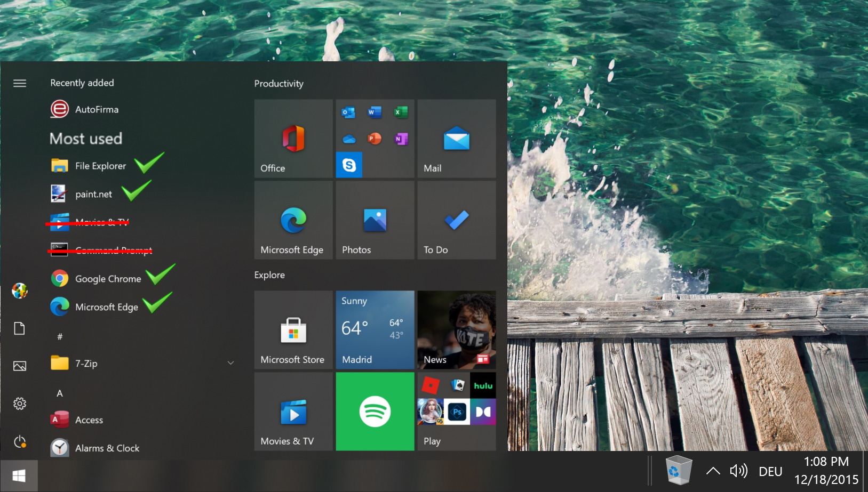Open the user account avatar menu
The width and height of the screenshot is (868, 492).
tap(20, 291)
